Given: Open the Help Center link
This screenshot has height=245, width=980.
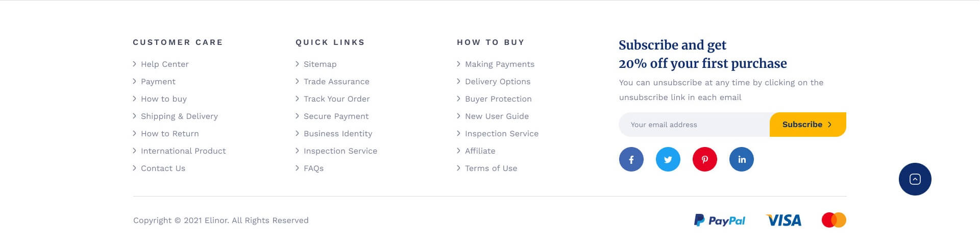Looking at the screenshot, I should (x=164, y=64).
